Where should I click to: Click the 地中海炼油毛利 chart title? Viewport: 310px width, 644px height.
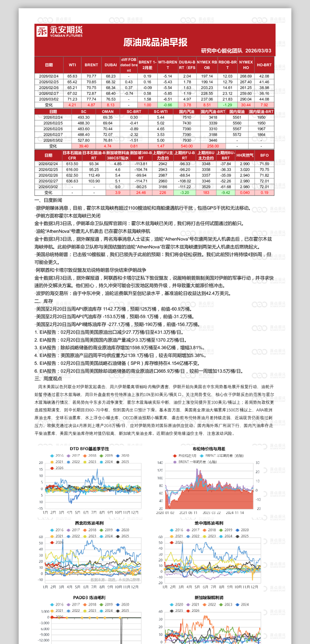pos(209,523)
